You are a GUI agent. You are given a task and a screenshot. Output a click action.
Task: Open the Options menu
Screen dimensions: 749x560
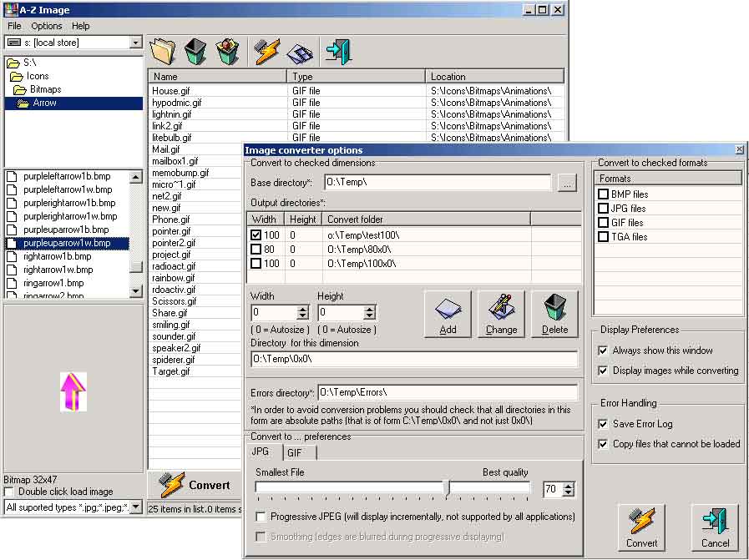pyautogui.click(x=46, y=26)
